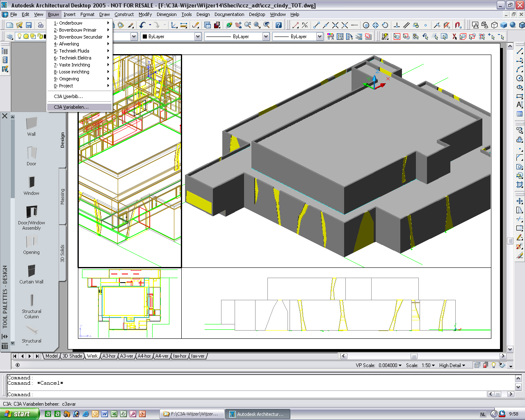Toggle the layer freeze sun icon
The image size is (525, 420).
26,36
